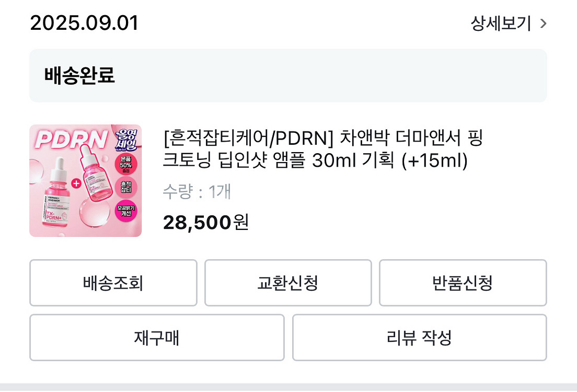The image size is (577, 392).
Task: Tap 재구매 to reorder the item
Action: coord(157,338)
